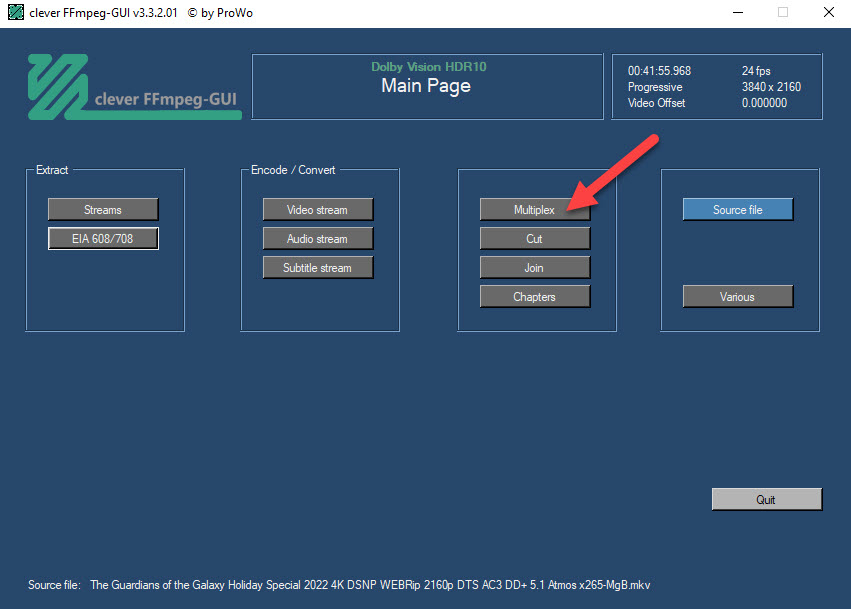The width and height of the screenshot is (851, 609).
Task: Click the Progressive scan label
Action: tap(655, 87)
